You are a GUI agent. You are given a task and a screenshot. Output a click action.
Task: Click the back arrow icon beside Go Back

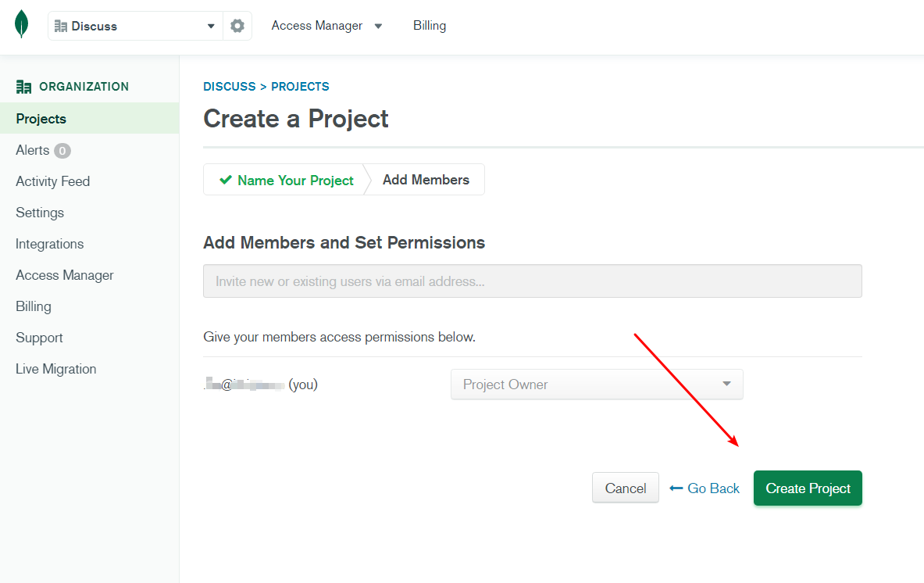coord(676,488)
